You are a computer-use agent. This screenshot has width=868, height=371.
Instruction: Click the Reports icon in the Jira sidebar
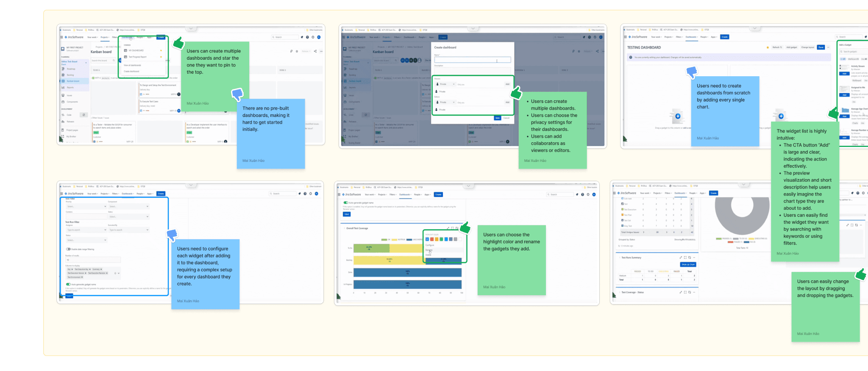coord(63,87)
